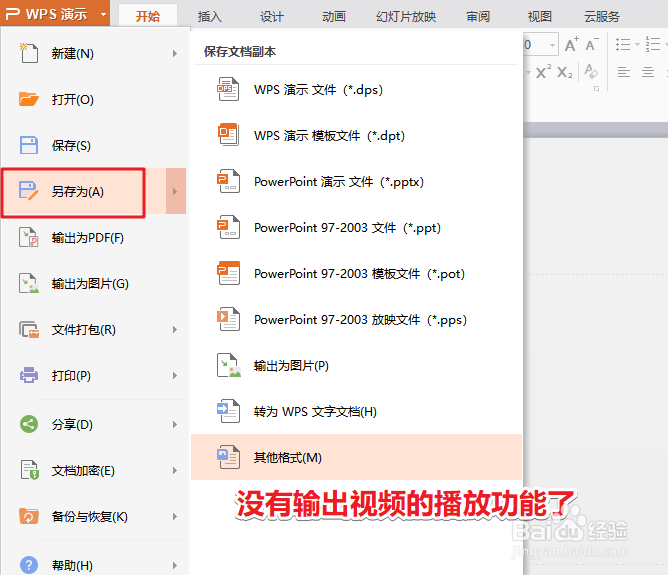Choose 输出为PDF(F) menu entry
Screen dimensions: 668x575
[x=94, y=237]
